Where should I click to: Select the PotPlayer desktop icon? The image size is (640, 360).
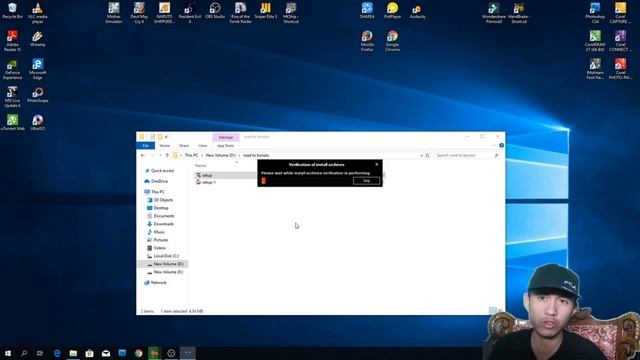[392, 11]
